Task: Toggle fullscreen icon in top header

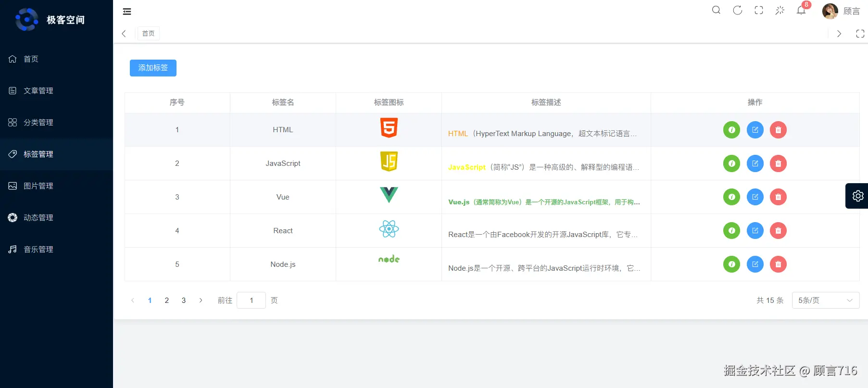Action: tap(759, 10)
